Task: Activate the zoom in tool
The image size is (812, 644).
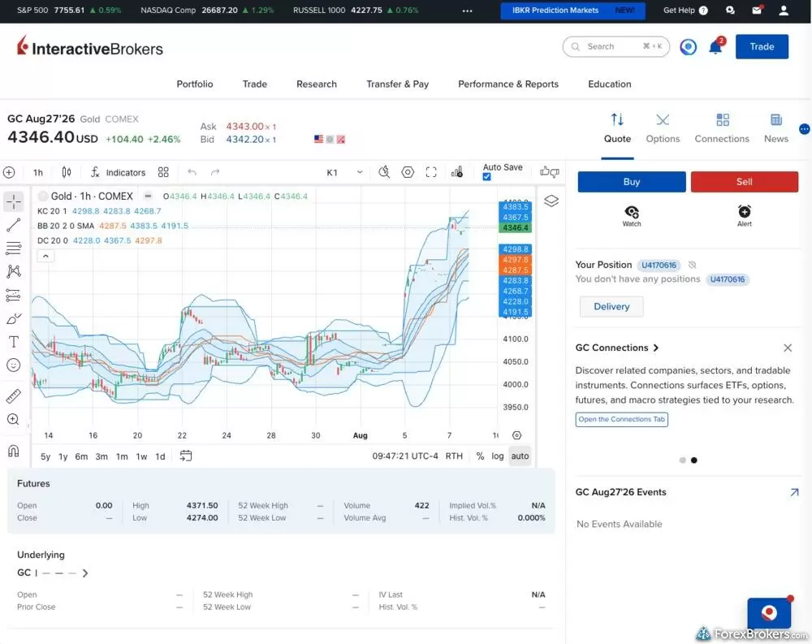Action: tap(14, 419)
